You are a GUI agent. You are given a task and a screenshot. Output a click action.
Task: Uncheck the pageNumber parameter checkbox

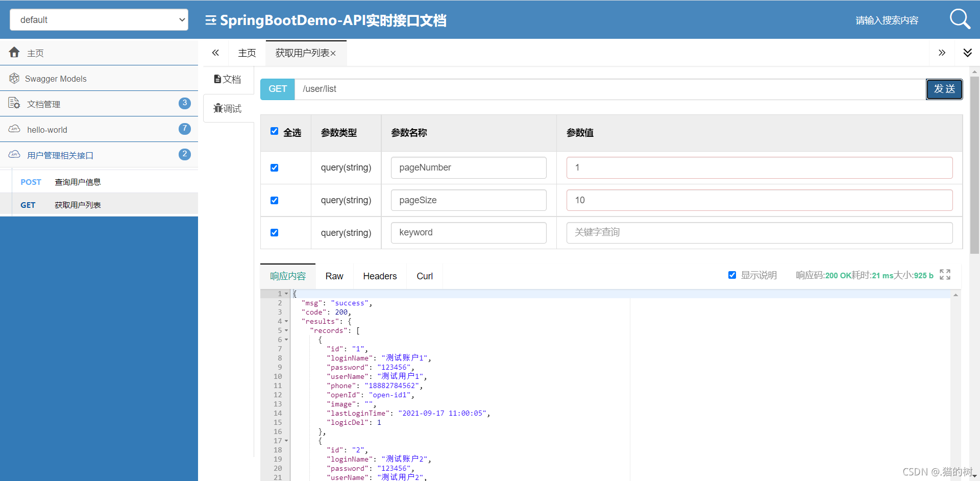click(x=274, y=167)
